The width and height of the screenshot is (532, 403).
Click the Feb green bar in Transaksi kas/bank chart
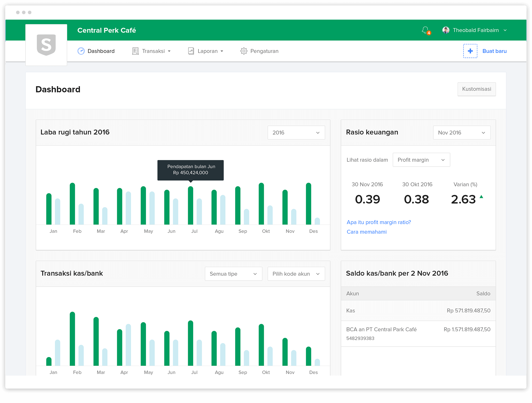click(72, 339)
